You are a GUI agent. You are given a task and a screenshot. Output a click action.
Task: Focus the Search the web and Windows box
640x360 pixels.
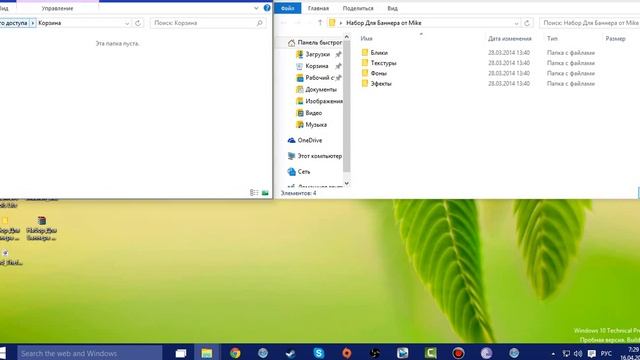click(x=89, y=353)
